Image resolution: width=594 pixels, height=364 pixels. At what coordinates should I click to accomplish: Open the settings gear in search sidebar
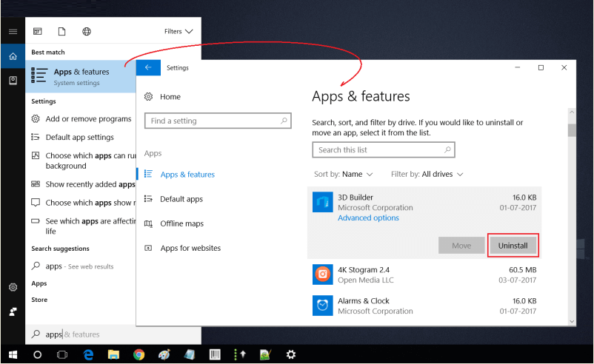(x=13, y=287)
